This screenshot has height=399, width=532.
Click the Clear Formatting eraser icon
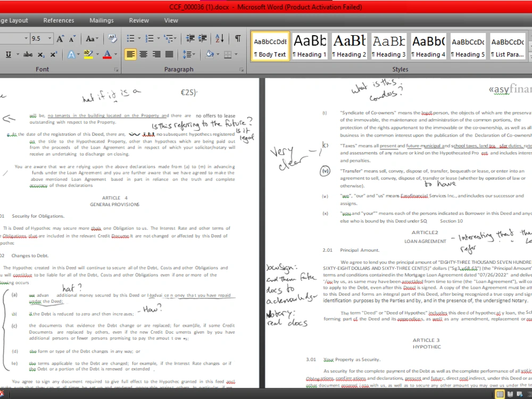click(112, 38)
